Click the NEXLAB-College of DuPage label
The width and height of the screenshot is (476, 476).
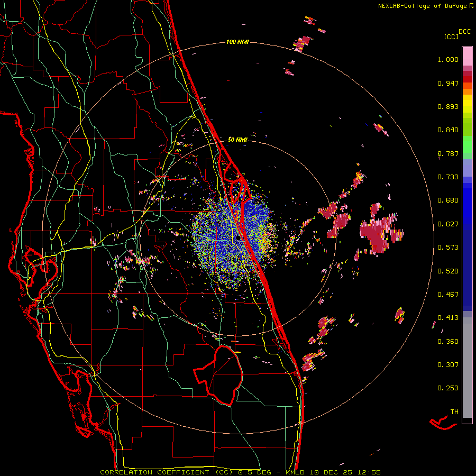coord(426,6)
